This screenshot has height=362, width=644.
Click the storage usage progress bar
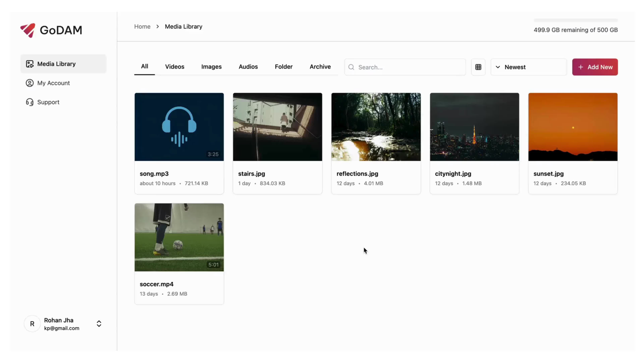coord(576,20)
